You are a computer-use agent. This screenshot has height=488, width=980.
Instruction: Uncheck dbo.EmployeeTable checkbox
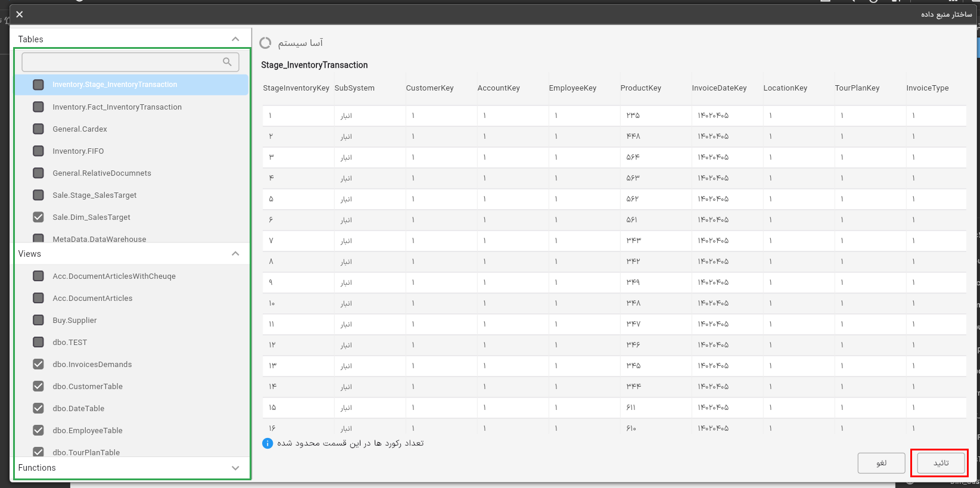pyautogui.click(x=38, y=430)
